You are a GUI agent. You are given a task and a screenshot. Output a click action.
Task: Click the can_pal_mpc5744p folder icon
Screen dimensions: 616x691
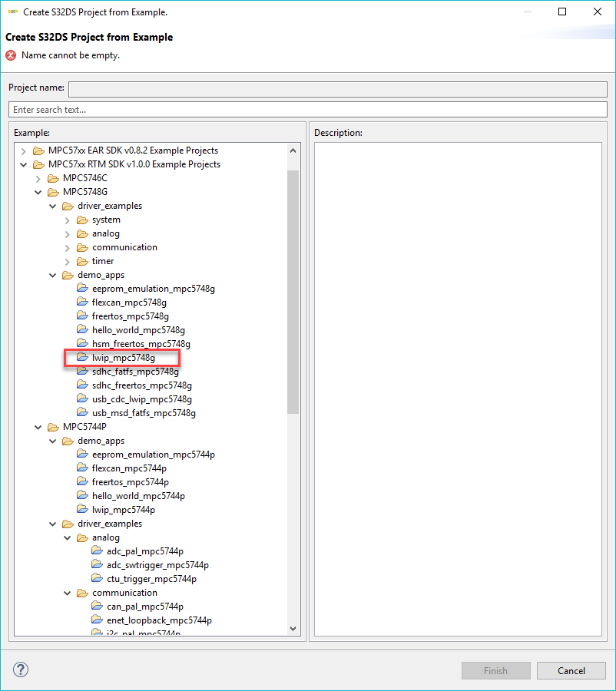click(97, 606)
